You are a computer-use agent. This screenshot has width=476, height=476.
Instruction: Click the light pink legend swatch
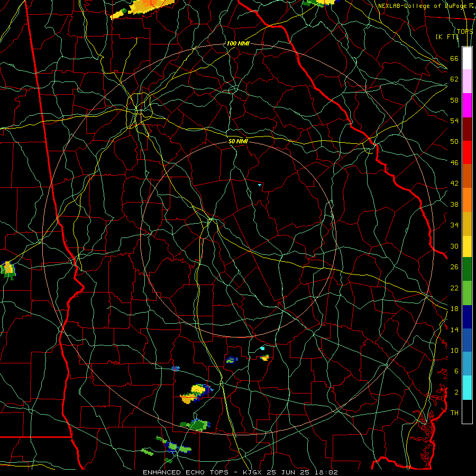tap(467, 81)
